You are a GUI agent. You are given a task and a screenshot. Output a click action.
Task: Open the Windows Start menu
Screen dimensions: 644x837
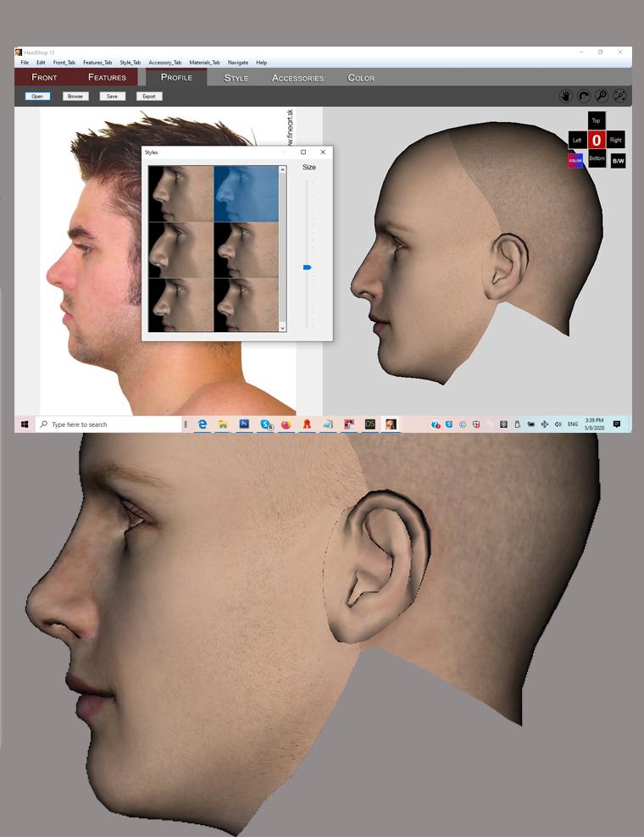tap(25, 424)
